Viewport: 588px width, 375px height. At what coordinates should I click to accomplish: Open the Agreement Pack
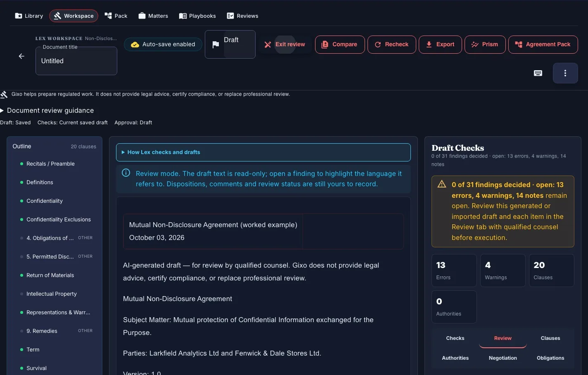click(543, 45)
